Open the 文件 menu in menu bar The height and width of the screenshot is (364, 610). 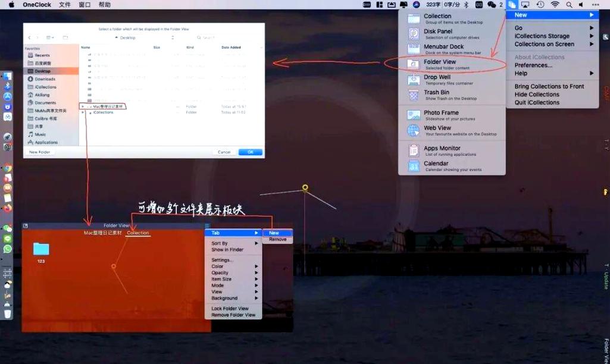(65, 5)
